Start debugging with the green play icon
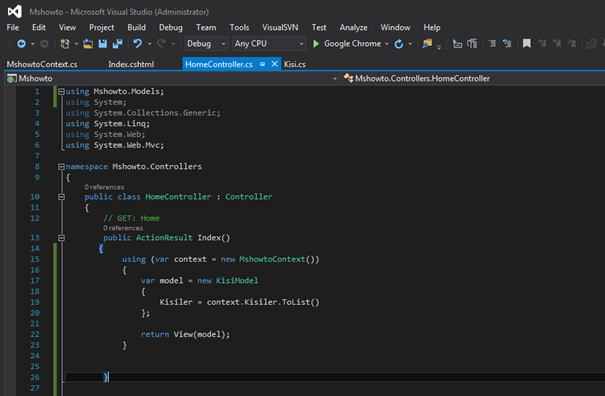This screenshot has height=396, width=605. pyautogui.click(x=316, y=44)
